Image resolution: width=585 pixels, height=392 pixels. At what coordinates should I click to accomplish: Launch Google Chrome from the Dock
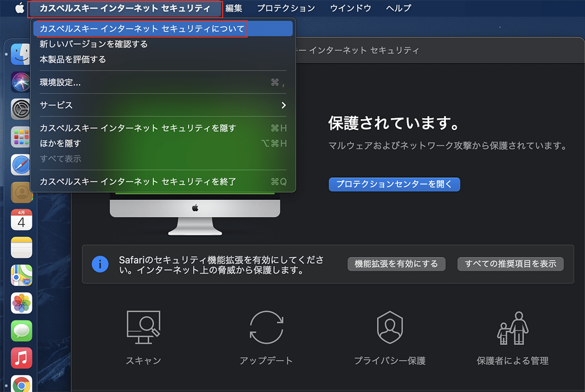[x=21, y=384]
